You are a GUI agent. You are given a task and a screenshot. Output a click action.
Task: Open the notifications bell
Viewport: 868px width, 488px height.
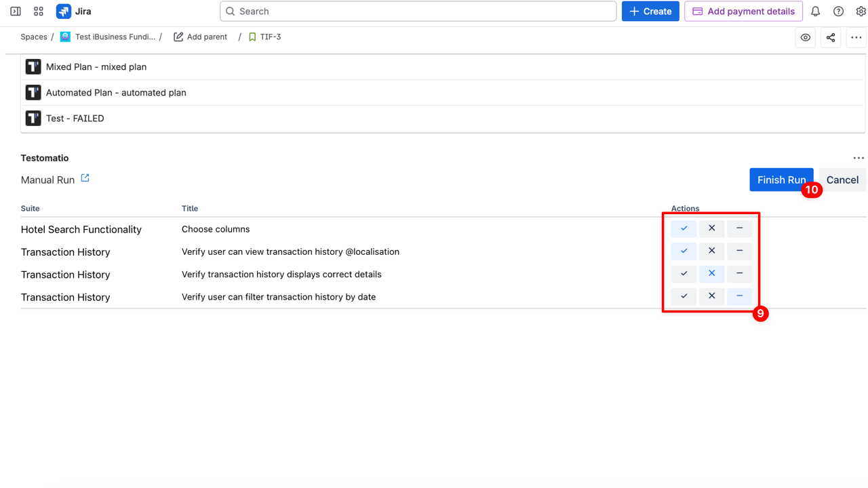tap(815, 12)
